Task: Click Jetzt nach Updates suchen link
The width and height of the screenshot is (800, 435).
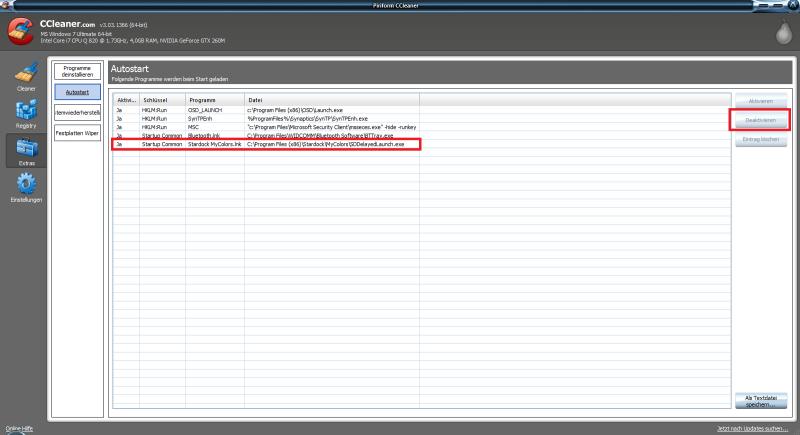Action: pos(752,428)
